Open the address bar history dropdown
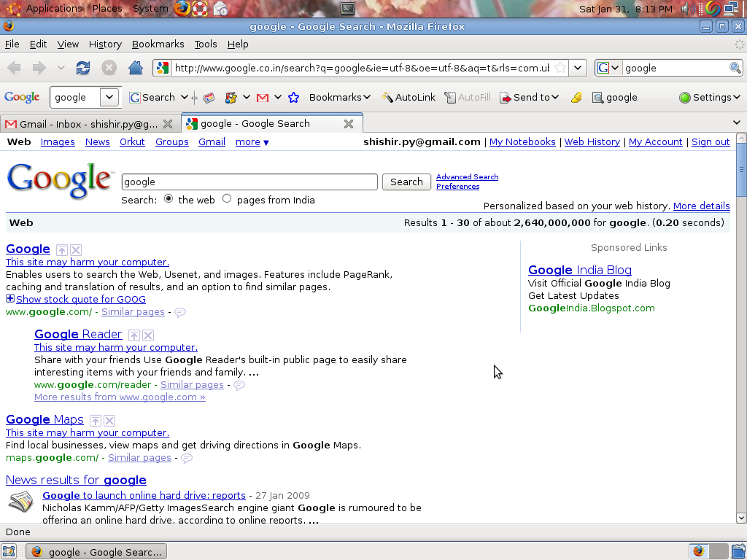 [578, 68]
